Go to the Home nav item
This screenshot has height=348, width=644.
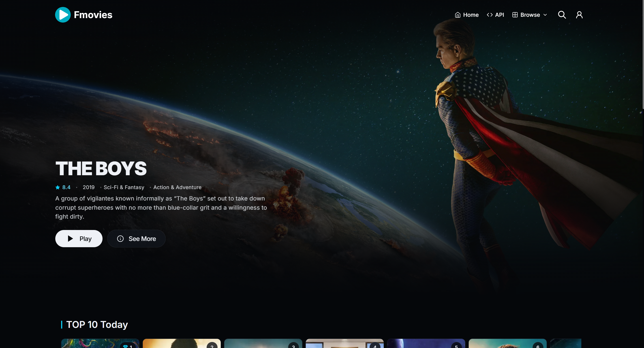[466, 15]
